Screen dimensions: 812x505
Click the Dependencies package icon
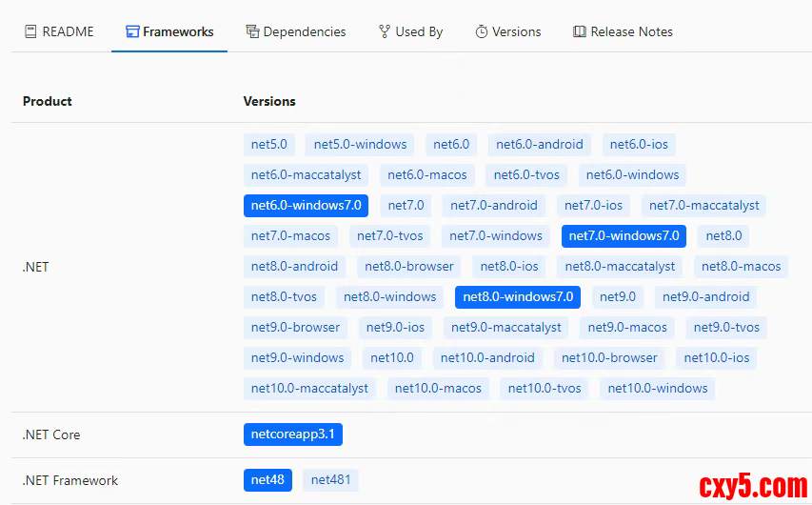pos(252,31)
